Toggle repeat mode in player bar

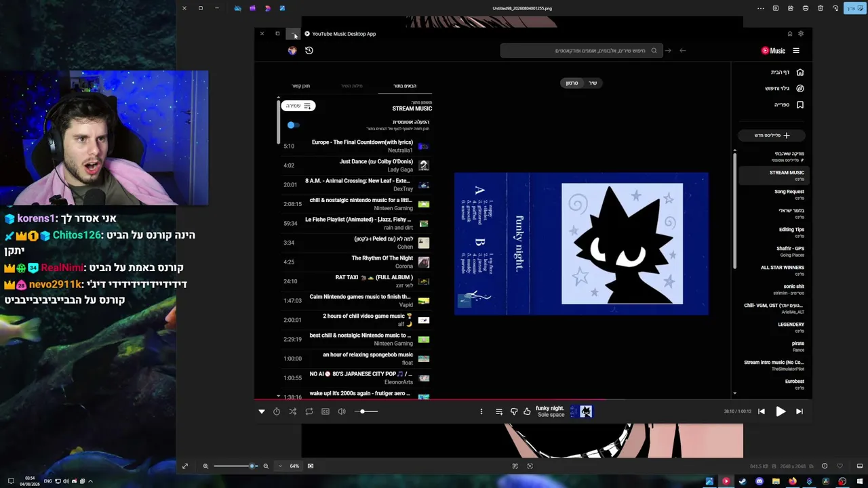click(x=309, y=411)
